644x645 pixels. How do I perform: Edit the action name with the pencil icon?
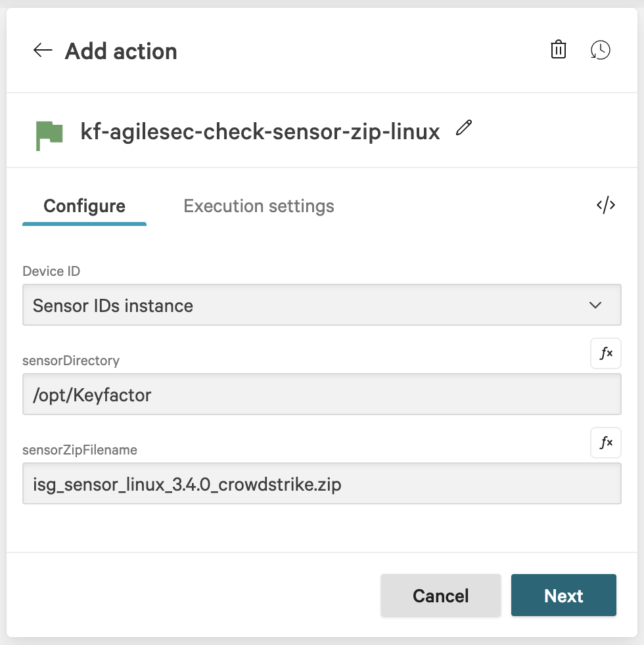point(464,127)
